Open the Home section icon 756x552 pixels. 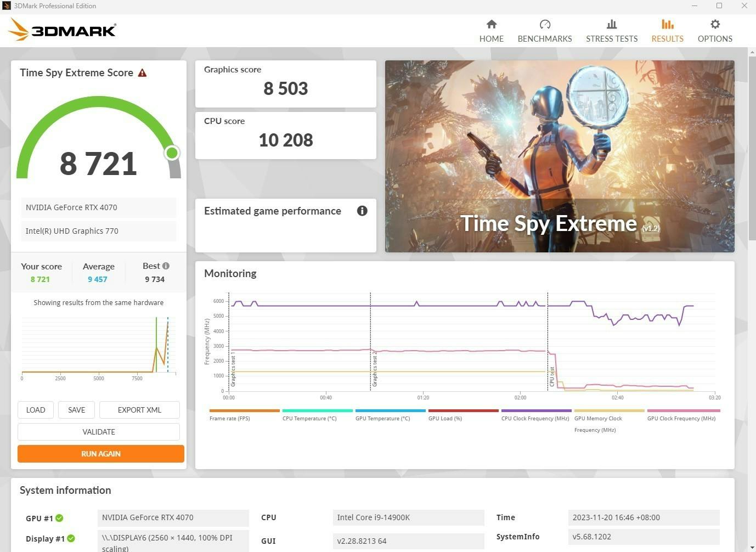[491, 24]
